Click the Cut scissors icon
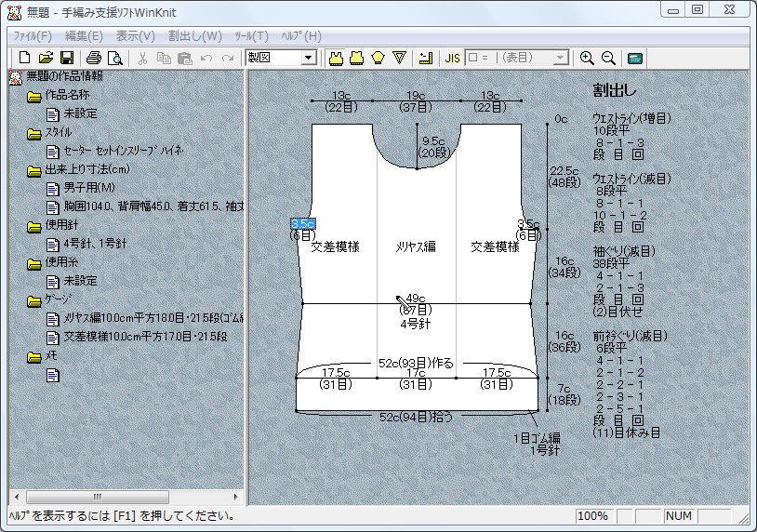The image size is (757, 532). pyautogui.click(x=142, y=58)
